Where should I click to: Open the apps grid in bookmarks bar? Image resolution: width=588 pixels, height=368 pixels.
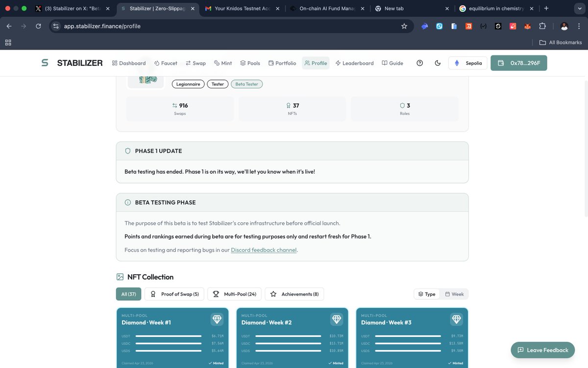click(8, 43)
